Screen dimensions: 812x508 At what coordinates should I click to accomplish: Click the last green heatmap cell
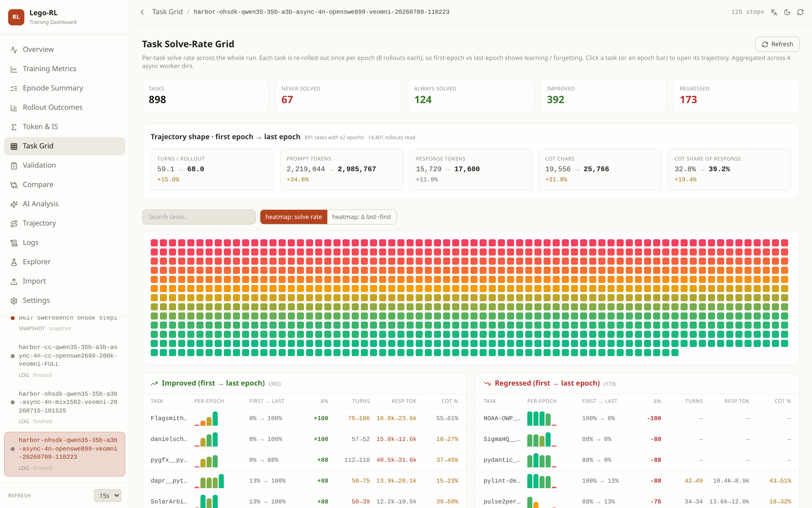[675, 353]
